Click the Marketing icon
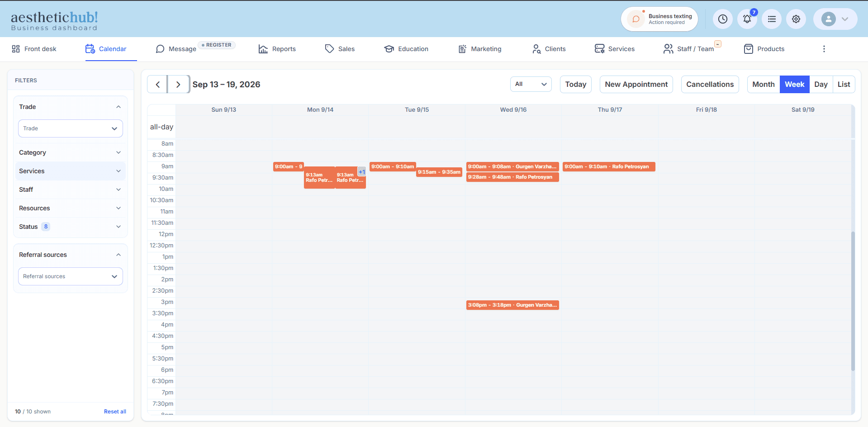This screenshot has width=868, height=427. pyautogui.click(x=462, y=49)
